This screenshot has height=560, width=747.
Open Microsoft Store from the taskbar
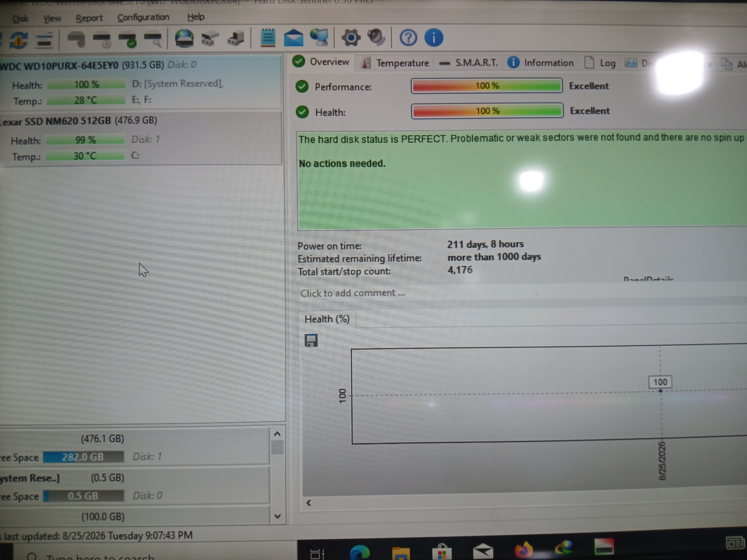click(442, 552)
